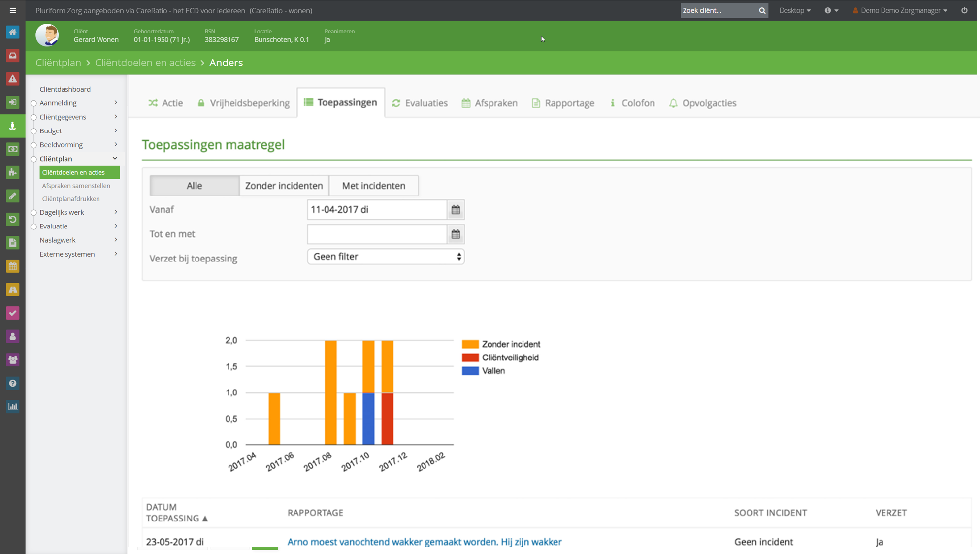Screen dimensions: 980x554
Task: Collapse the Cliëntplan chevron
Action: pos(115,158)
